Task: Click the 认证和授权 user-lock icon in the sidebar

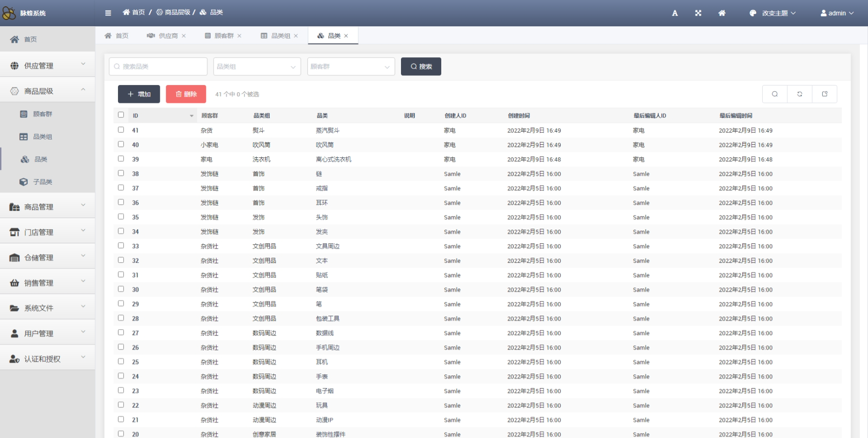Action: coord(15,359)
